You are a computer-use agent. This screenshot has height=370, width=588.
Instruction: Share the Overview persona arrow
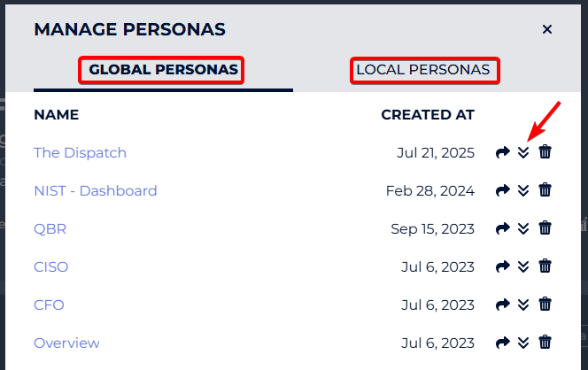point(502,343)
